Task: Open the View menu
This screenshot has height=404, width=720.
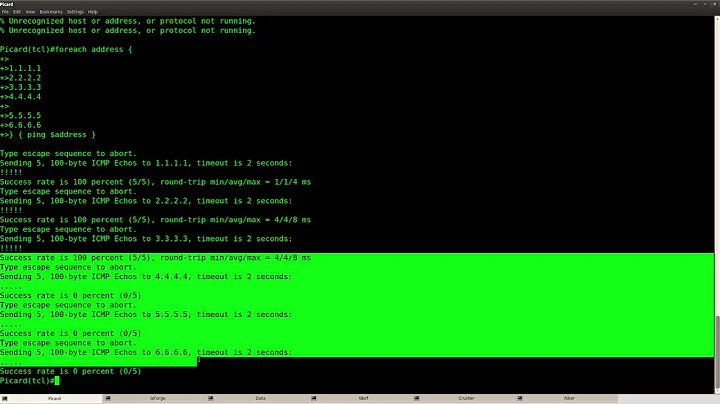Action: (x=30, y=12)
